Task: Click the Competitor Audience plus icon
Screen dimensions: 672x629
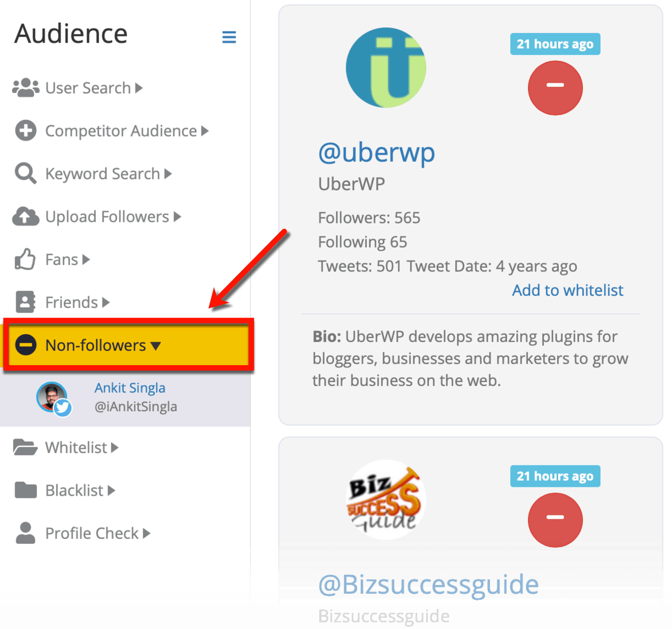Action: pos(26,131)
